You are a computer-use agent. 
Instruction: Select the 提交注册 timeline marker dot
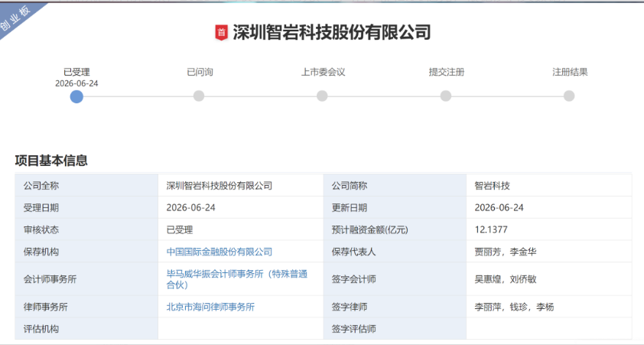pos(446,96)
